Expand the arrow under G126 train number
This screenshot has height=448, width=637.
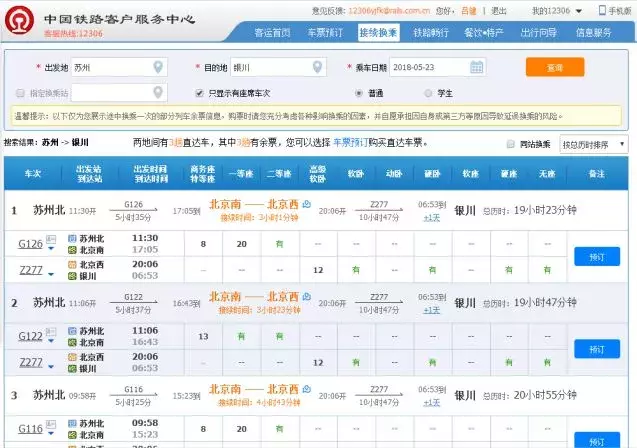click(x=51, y=249)
